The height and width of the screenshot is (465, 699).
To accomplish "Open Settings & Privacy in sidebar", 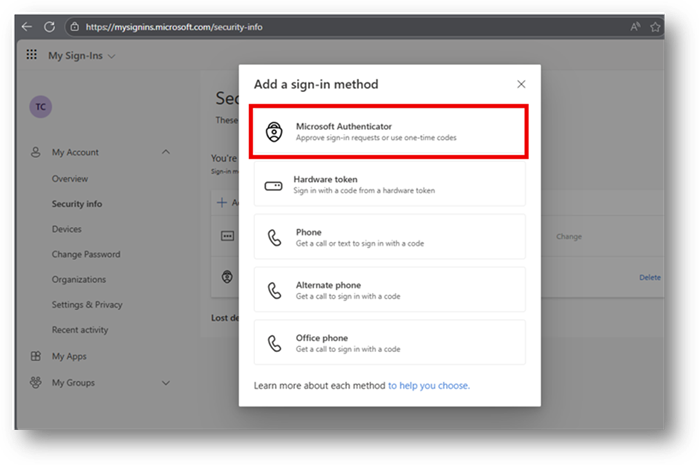I will (x=87, y=305).
